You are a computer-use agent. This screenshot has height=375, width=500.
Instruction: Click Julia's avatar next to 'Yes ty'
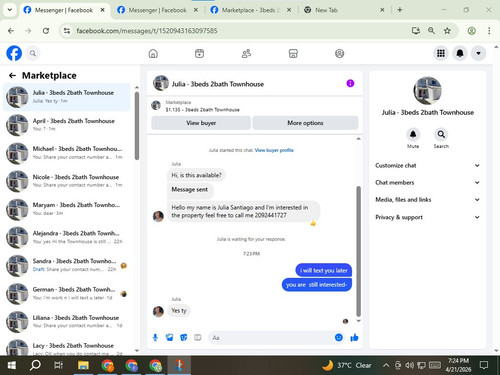[x=158, y=311]
